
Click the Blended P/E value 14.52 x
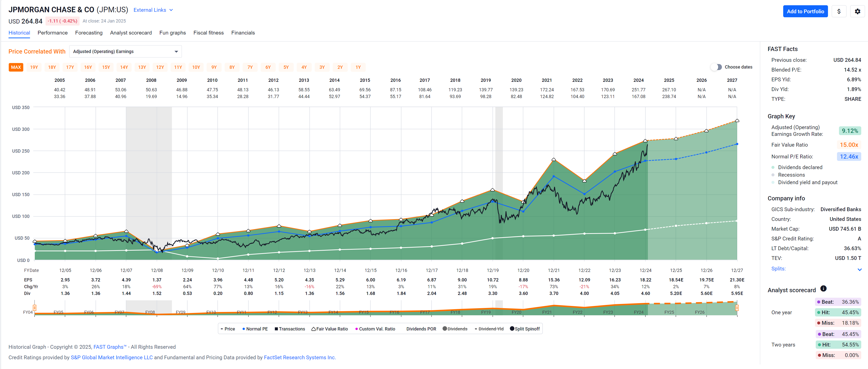[x=852, y=70]
